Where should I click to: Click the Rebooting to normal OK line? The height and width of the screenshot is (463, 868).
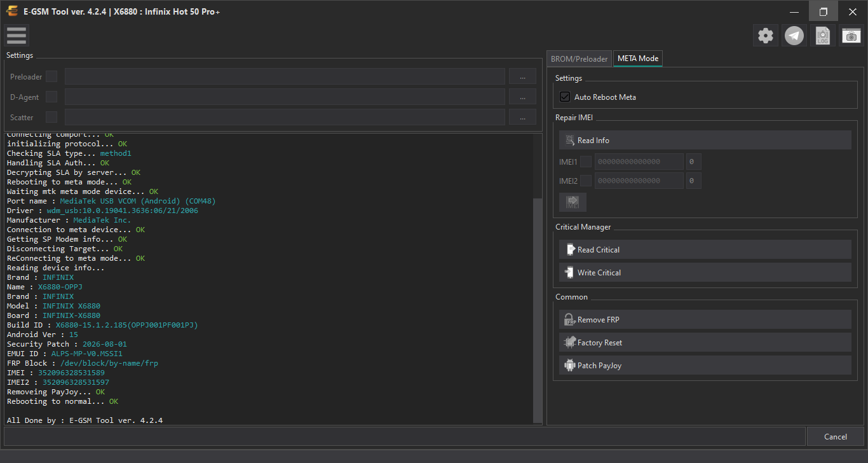coord(62,401)
